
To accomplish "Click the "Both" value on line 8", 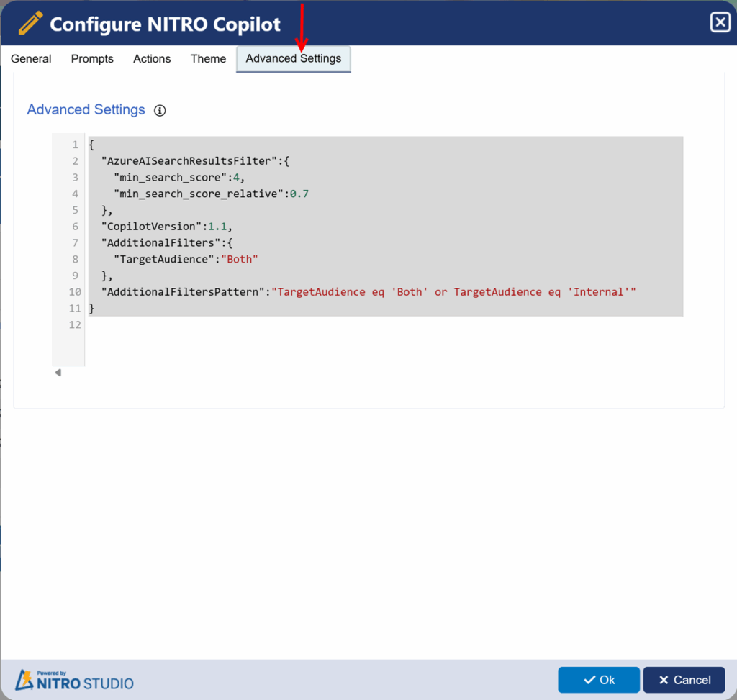I will [240, 259].
